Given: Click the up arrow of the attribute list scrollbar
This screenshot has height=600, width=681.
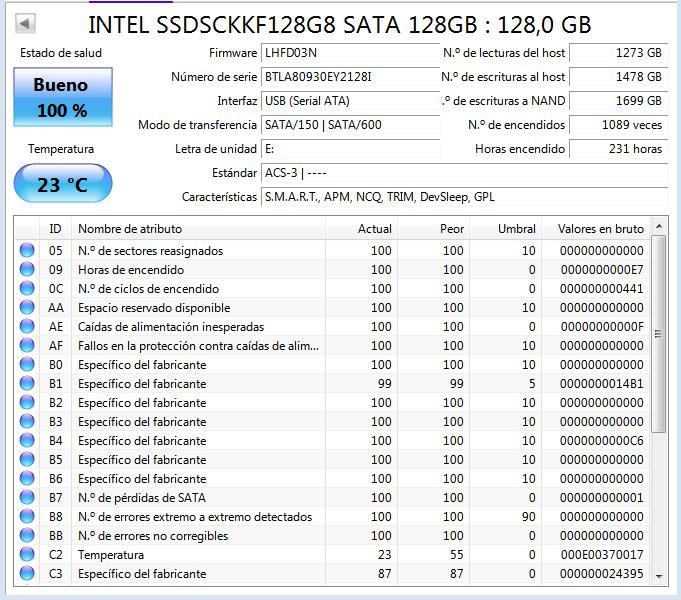Looking at the screenshot, I should click(659, 226).
